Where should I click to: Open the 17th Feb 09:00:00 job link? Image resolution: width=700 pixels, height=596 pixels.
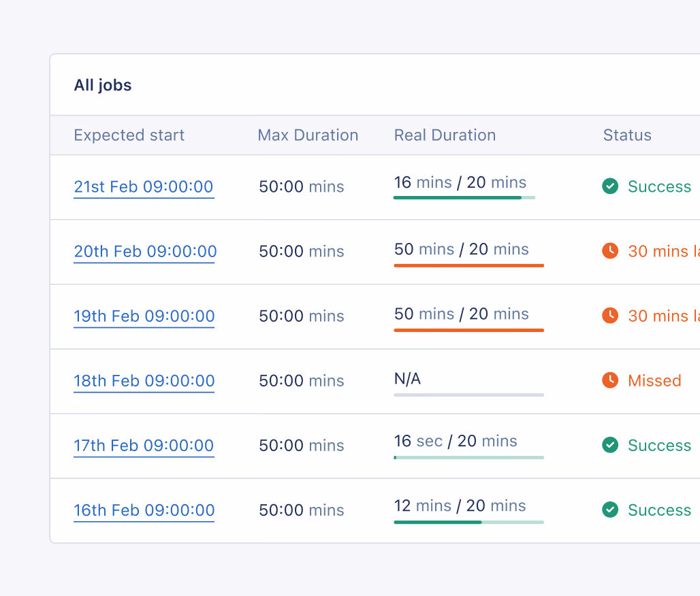(x=144, y=446)
